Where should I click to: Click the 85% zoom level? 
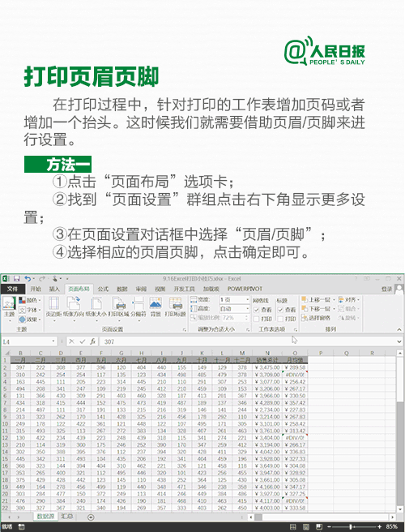click(x=391, y=527)
